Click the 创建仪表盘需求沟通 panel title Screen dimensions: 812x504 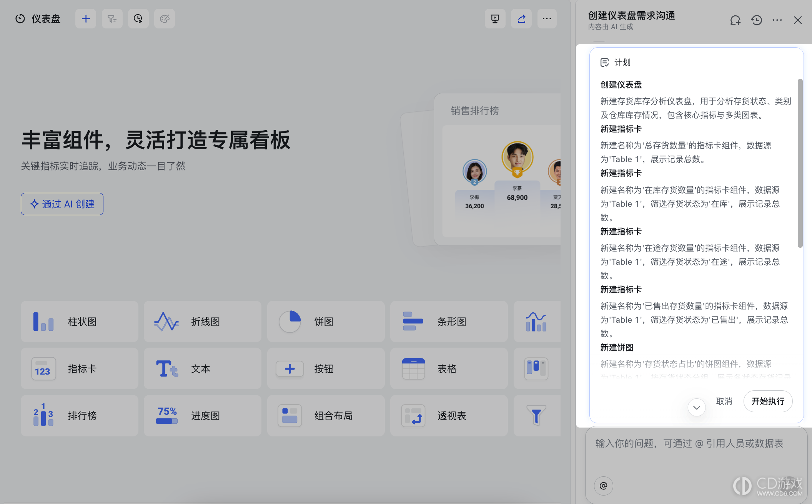click(x=632, y=15)
